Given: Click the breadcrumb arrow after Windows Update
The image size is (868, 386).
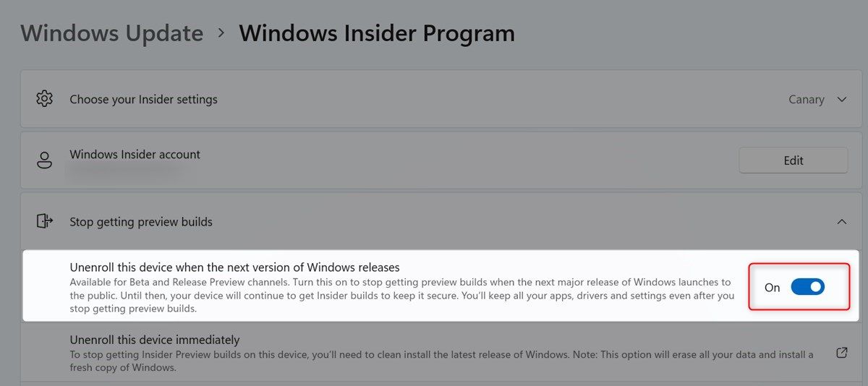Looking at the screenshot, I should coord(221,33).
